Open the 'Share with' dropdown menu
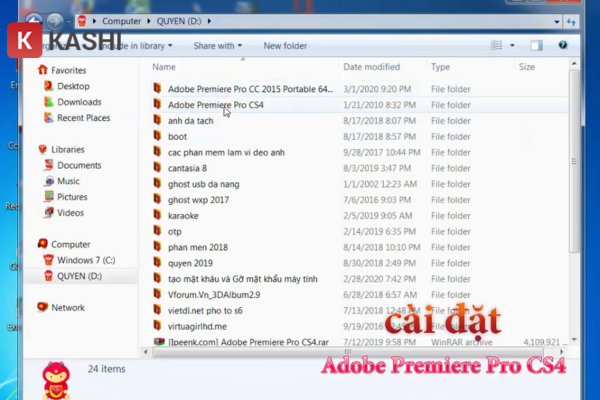The image size is (600, 400). (x=218, y=46)
